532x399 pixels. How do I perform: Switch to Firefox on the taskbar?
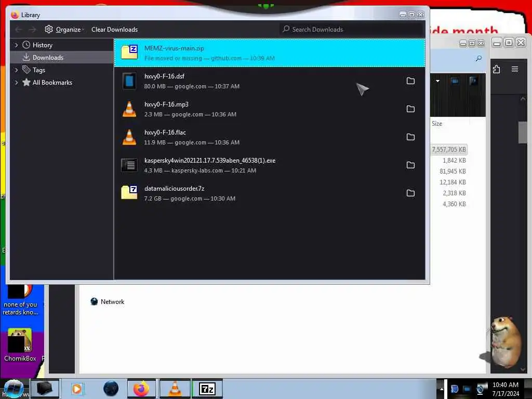pyautogui.click(x=141, y=389)
